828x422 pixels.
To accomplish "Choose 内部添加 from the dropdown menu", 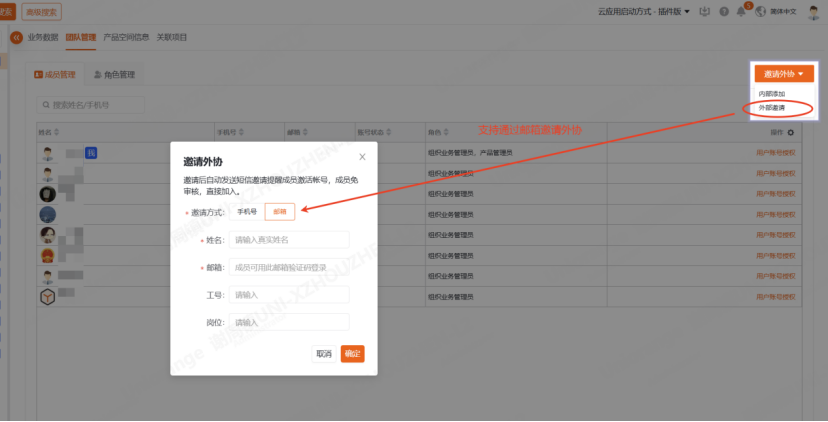I will [772, 93].
